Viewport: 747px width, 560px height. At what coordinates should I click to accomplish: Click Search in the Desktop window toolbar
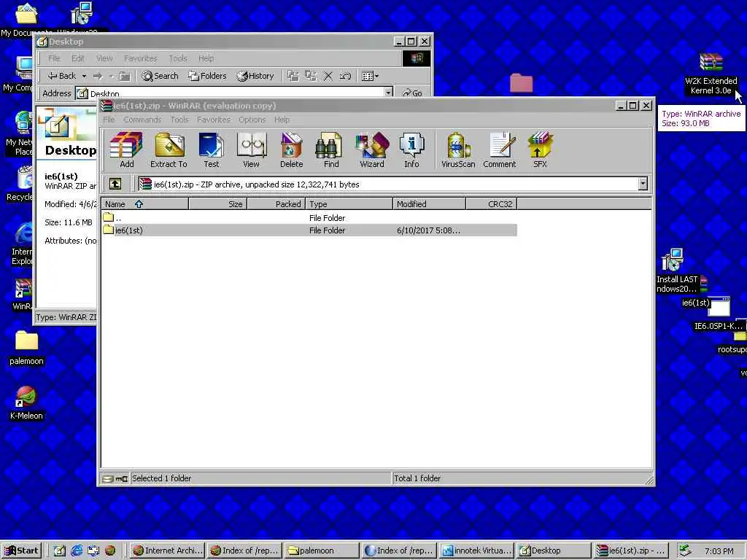tap(160, 76)
